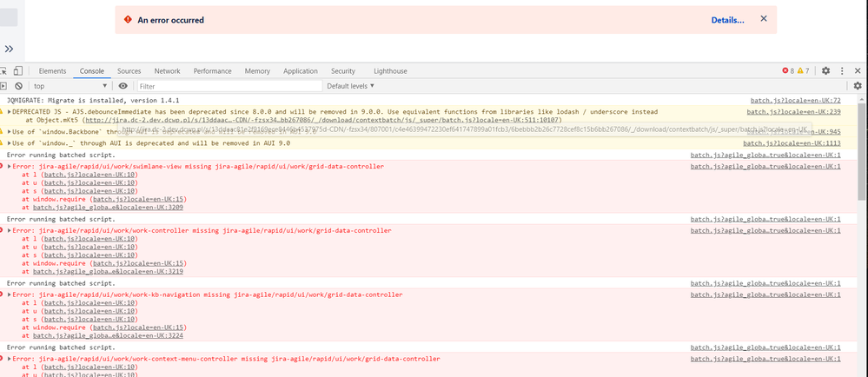This screenshot has width=868, height=377.
Task: Switch to the Memory tab
Action: click(257, 71)
